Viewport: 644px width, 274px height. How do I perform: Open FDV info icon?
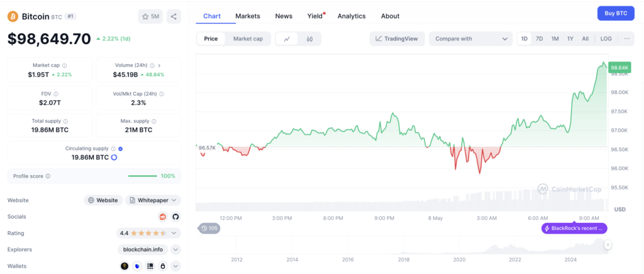56,94
